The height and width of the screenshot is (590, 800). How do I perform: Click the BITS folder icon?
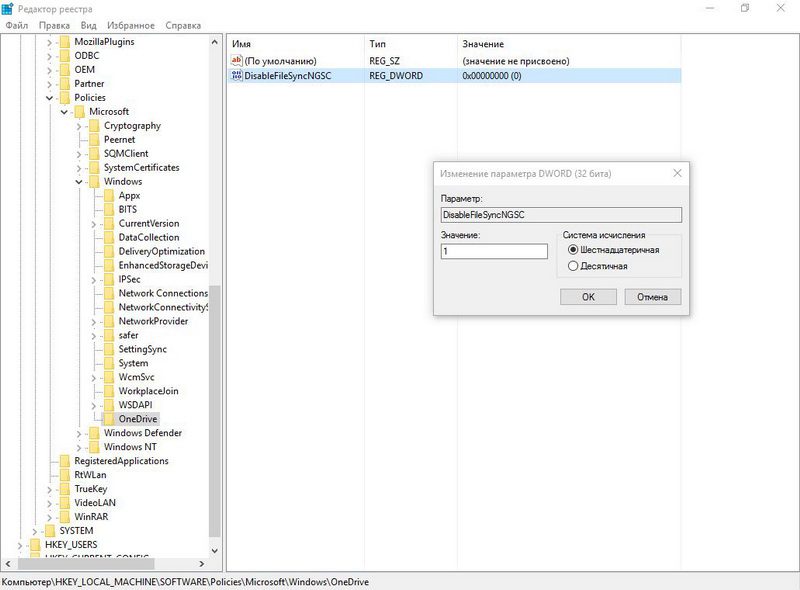pyautogui.click(x=109, y=209)
